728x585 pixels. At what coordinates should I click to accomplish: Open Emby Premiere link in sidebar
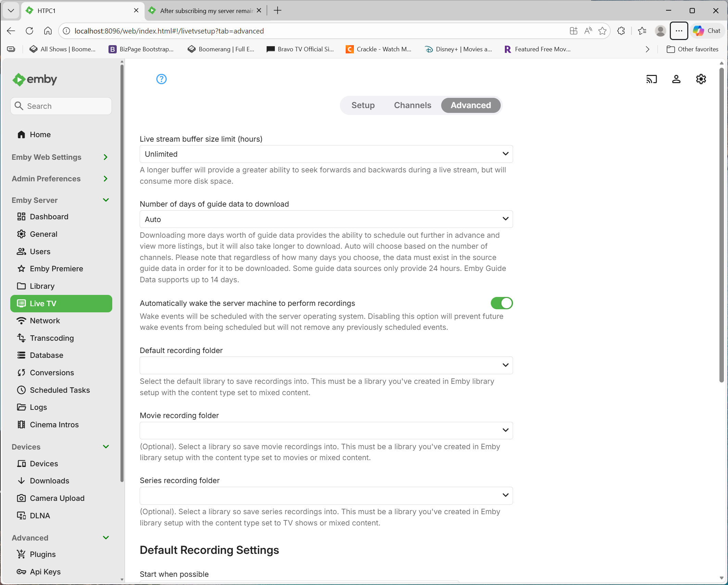[56, 269]
